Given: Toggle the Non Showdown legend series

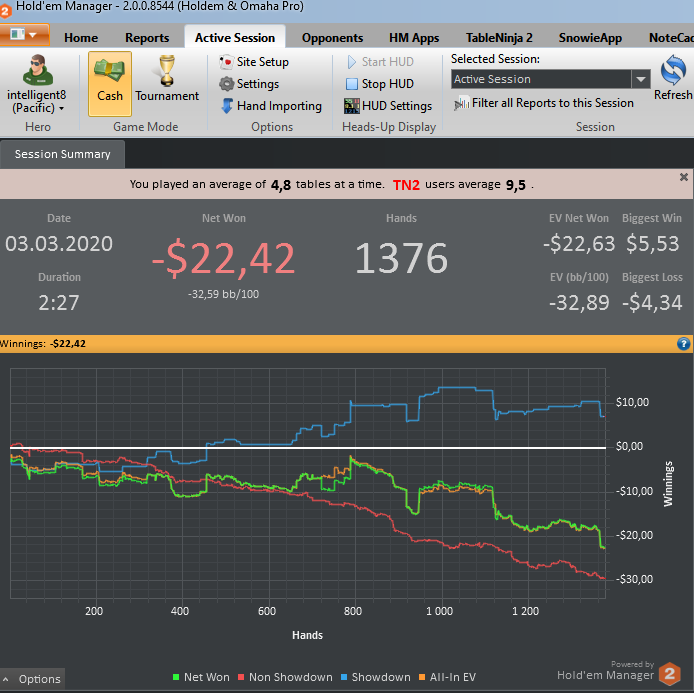Looking at the screenshot, I should (x=285, y=677).
